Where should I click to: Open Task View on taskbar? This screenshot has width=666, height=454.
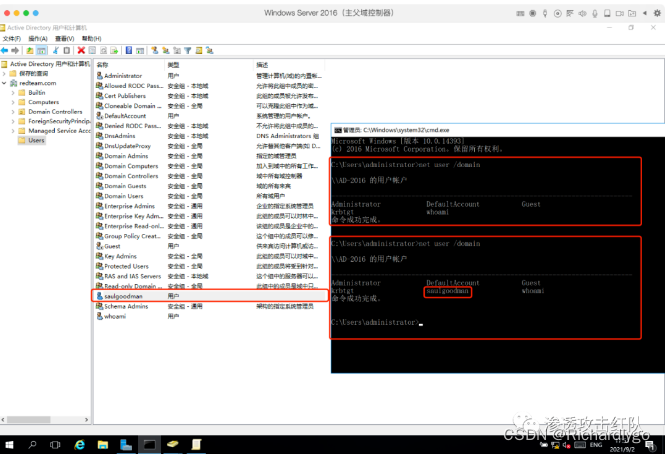click(55, 445)
